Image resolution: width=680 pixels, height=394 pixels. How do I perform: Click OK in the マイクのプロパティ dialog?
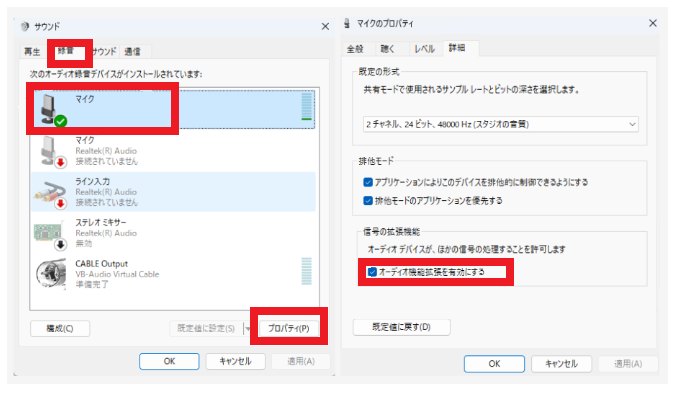(494, 364)
